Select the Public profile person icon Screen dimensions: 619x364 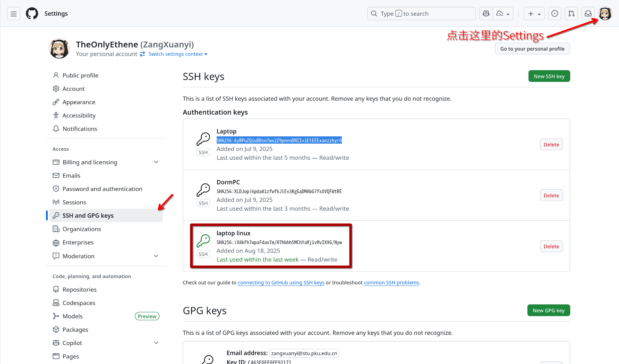click(56, 75)
